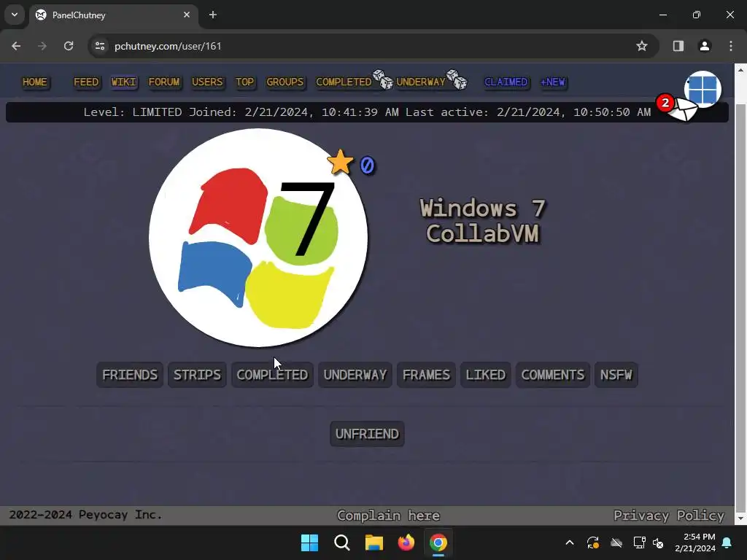Open your own avatar in the top right corner
Viewport: 747px width, 560px height.
coord(703,89)
